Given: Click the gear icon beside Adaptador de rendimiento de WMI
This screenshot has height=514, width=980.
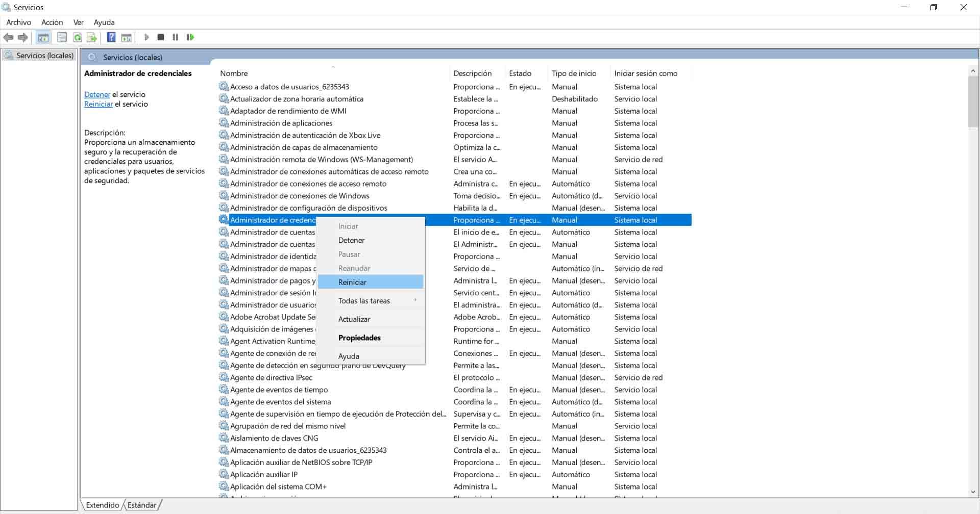Looking at the screenshot, I should click(224, 111).
